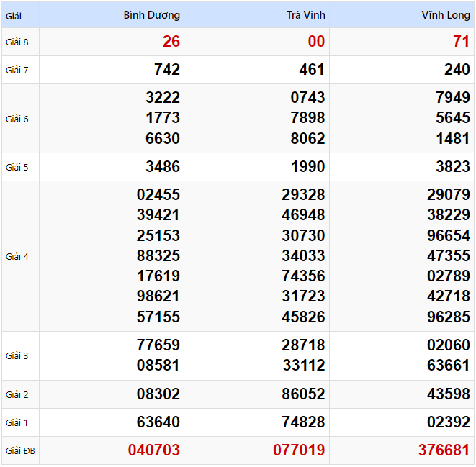Select the Giải 4 row label
476x467 pixels.
point(17,256)
